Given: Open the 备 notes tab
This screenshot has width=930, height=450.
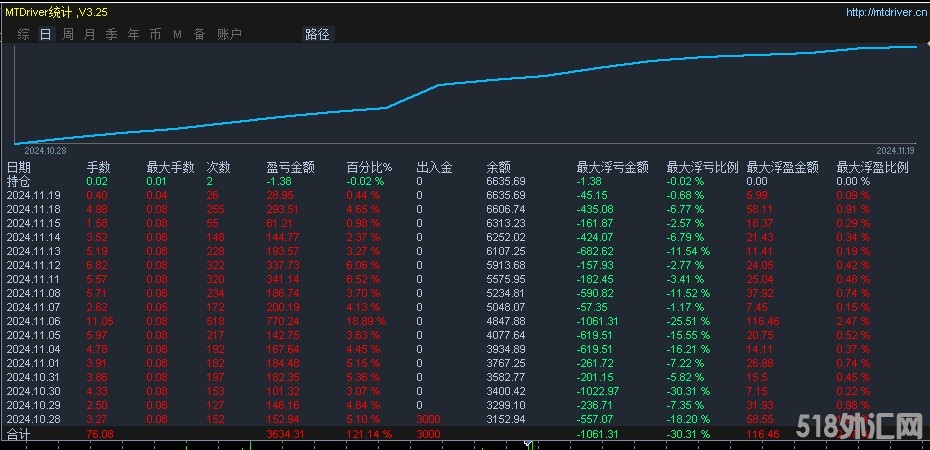Looking at the screenshot, I should pyautogui.click(x=199, y=34).
